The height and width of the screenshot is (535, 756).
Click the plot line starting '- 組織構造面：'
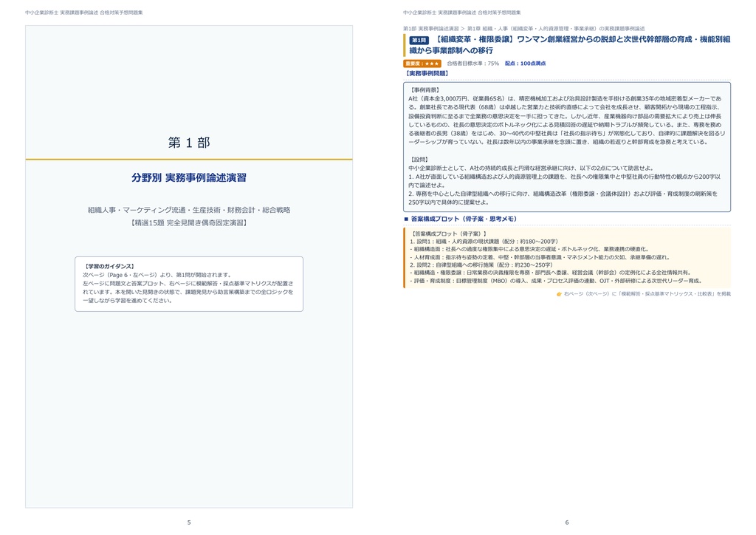point(530,250)
